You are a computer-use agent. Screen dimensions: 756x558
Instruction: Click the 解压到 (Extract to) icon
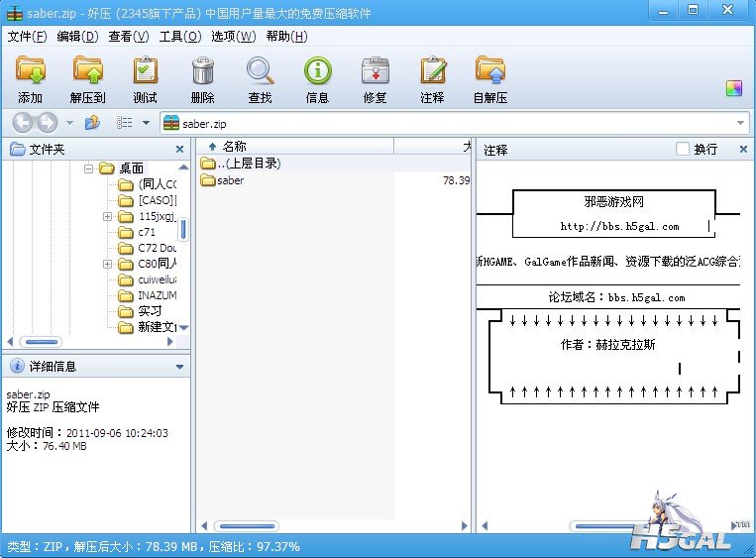click(x=87, y=72)
